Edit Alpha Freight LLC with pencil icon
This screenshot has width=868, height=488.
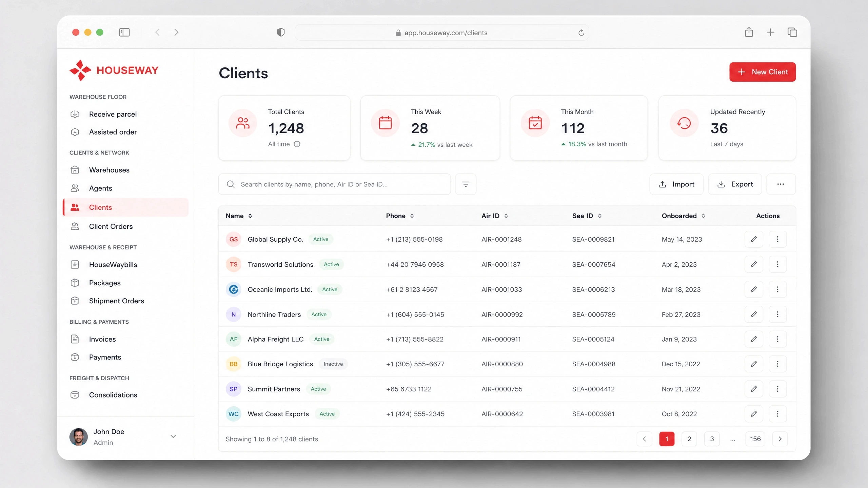[x=754, y=339]
